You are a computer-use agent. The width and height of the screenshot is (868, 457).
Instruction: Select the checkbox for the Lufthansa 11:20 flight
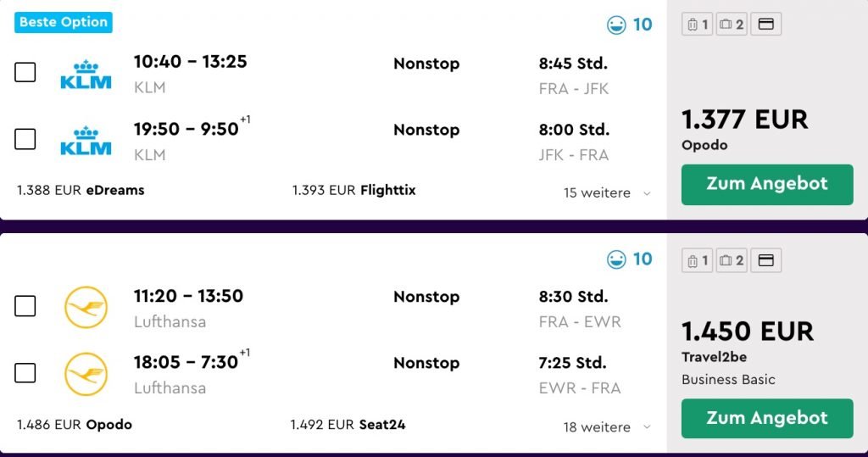(x=25, y=306)
